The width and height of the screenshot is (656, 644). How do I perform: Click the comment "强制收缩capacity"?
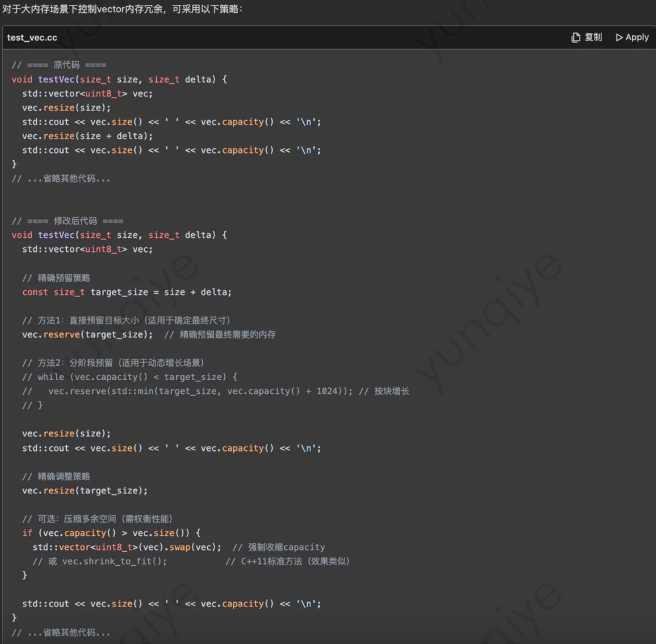pyautogui.click(x=279, y=547)
